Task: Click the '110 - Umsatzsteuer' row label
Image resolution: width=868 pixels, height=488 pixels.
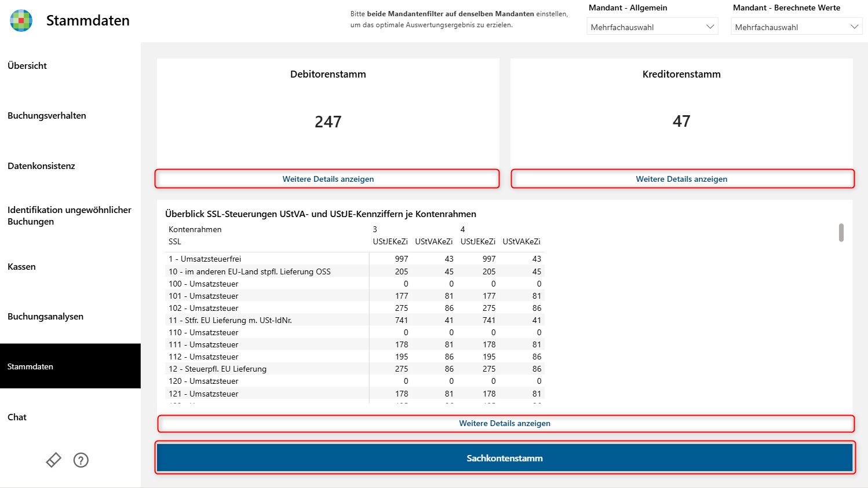Action: click(203, 332)
